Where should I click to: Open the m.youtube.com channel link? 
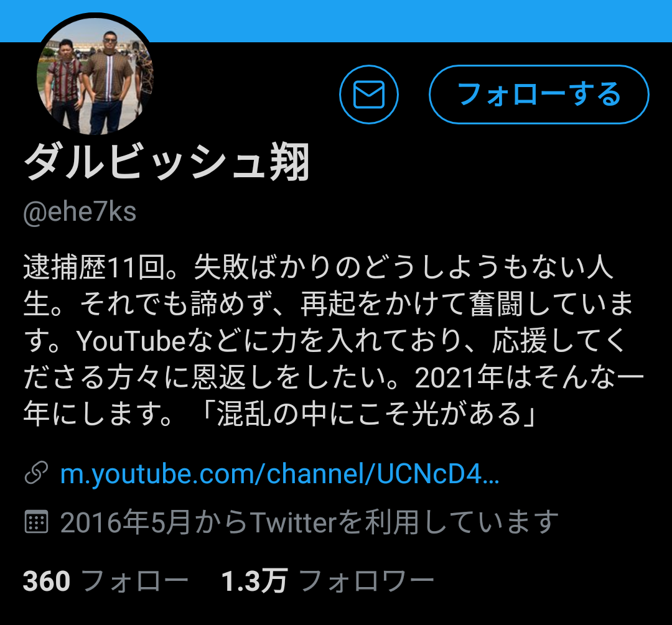(x=279, y=474)
